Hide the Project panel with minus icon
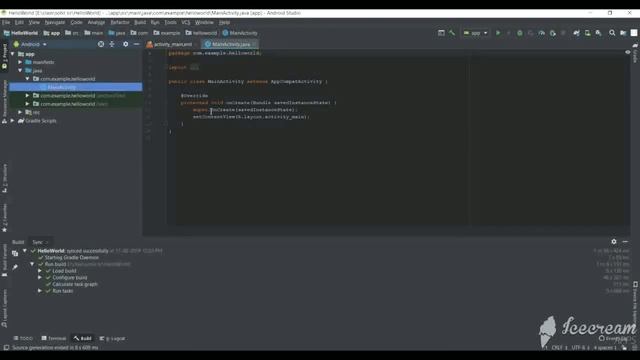 pyautogui.click(x=136, y=44)
